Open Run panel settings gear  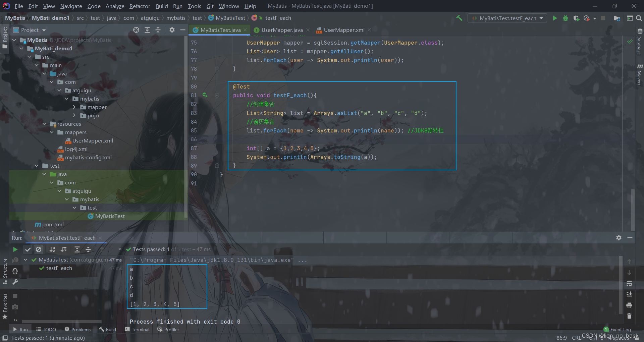[619, 238]
